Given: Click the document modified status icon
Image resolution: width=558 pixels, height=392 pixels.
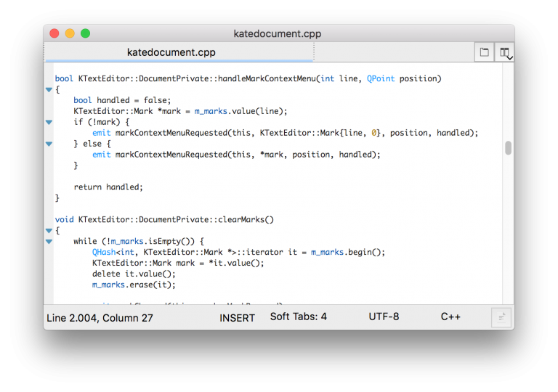Looking at the screenshot, I should pos(501,317).
